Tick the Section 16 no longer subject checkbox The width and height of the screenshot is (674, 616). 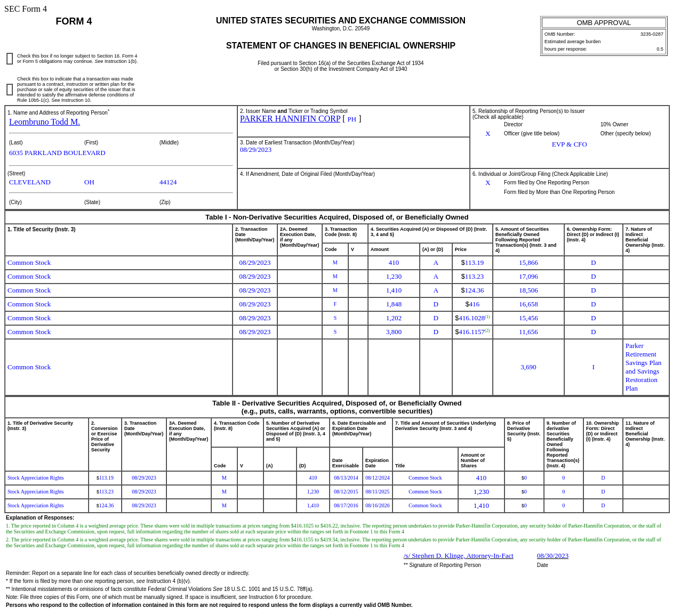click(10, 59)
